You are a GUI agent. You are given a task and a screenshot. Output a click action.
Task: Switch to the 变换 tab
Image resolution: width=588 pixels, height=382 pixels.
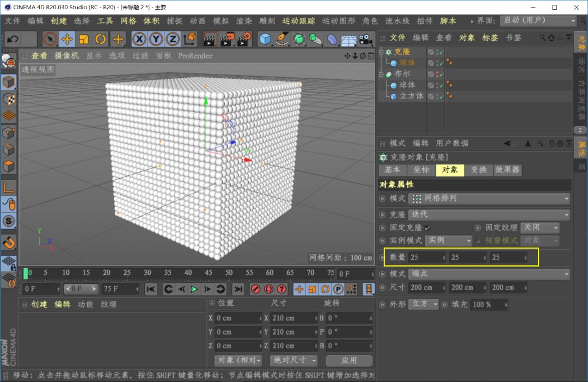tap(479, 170)
